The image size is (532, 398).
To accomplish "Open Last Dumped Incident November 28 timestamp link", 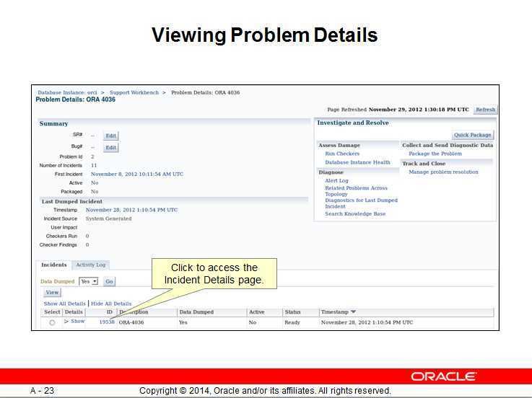I will click(x=131, y=210).
